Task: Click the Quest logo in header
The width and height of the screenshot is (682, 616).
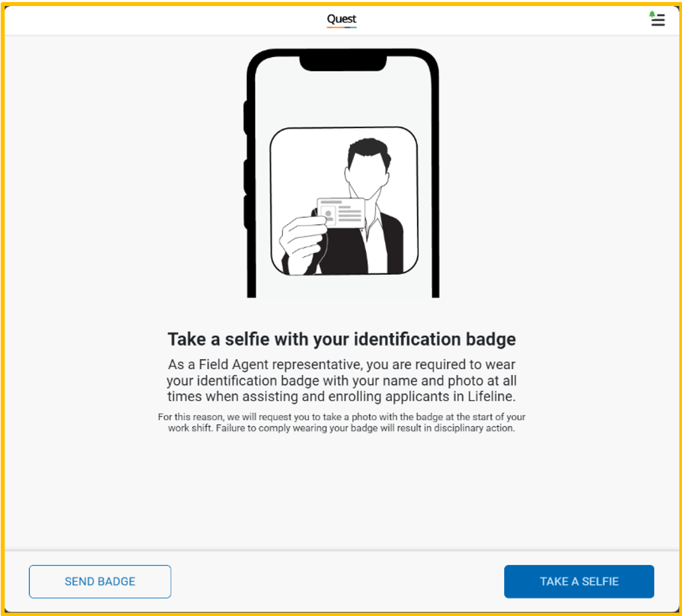Action: 341,19
